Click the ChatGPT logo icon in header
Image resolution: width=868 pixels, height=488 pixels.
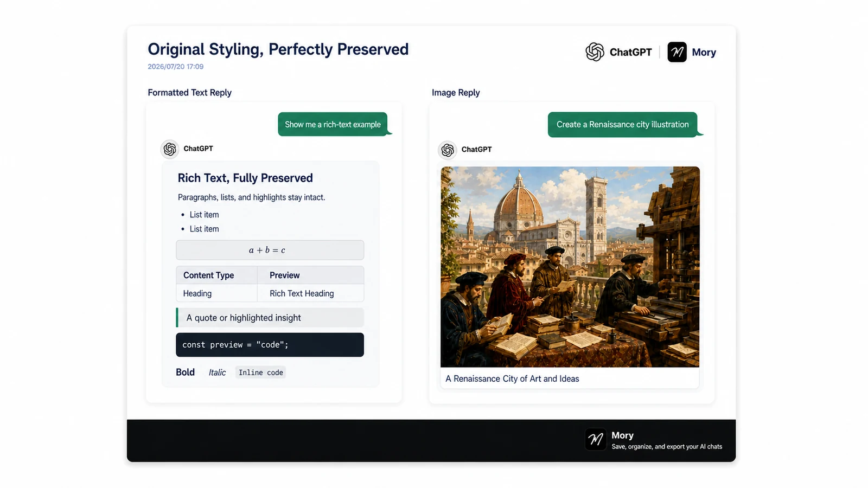595,52
